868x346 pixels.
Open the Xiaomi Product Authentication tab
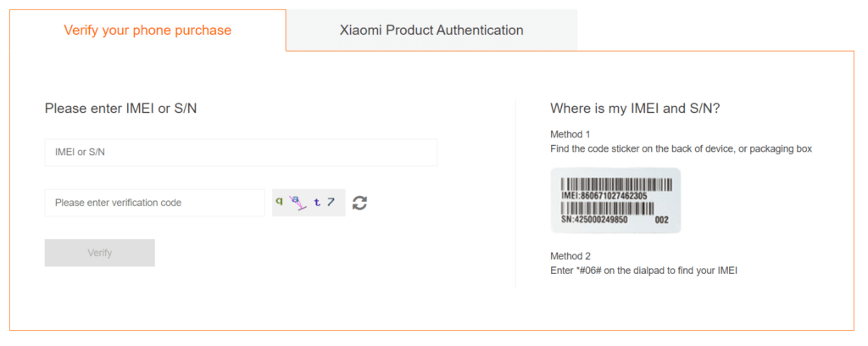tap(431, 31)
